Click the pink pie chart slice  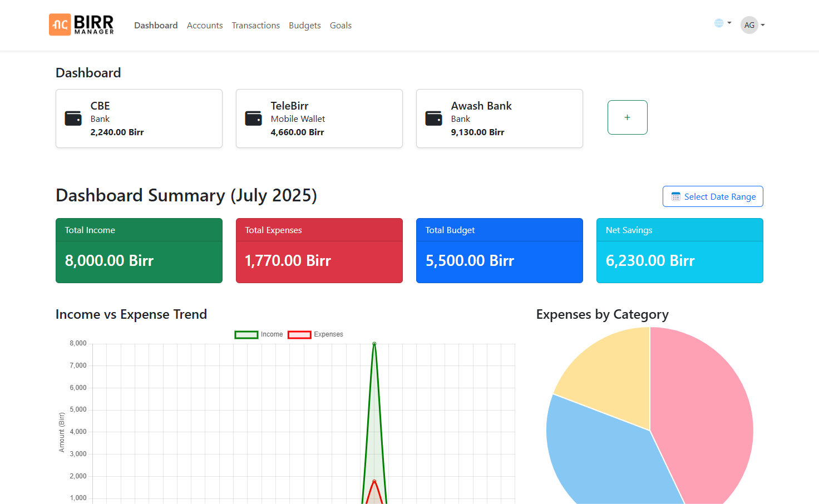pyautogui.click(x=707, y=412)
